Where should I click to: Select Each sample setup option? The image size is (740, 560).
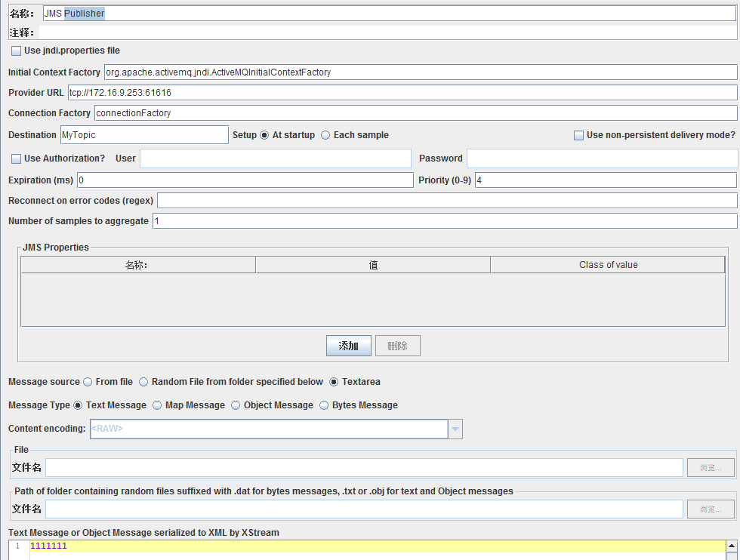[325, 135]
